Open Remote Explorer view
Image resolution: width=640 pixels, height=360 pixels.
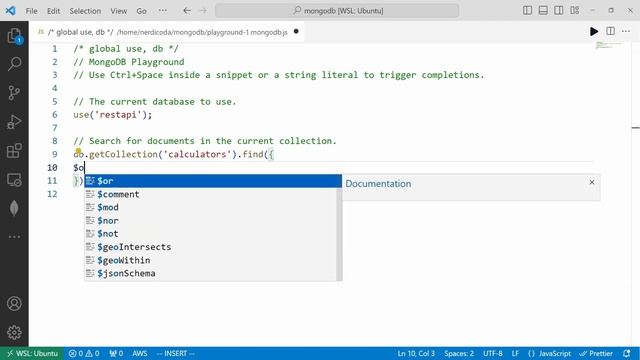14,180
